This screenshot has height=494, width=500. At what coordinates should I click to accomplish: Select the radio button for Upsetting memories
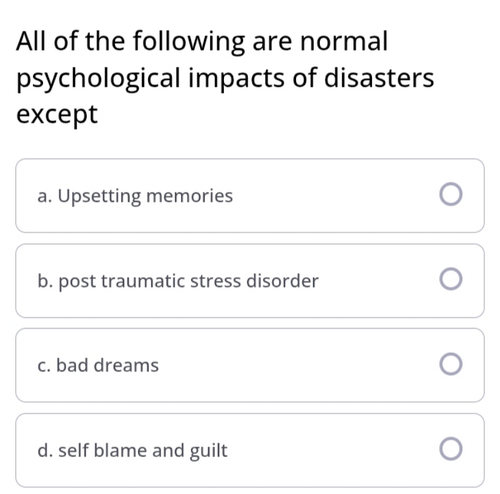tap(451, 194)
